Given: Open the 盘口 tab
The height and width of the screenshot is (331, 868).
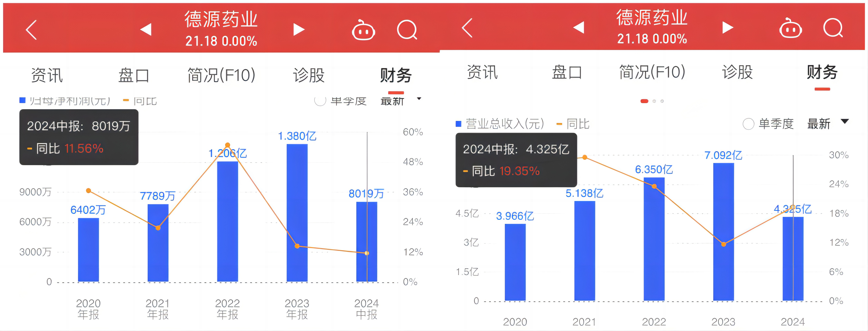Looking at the screenshot, I should tap(135, 75).
